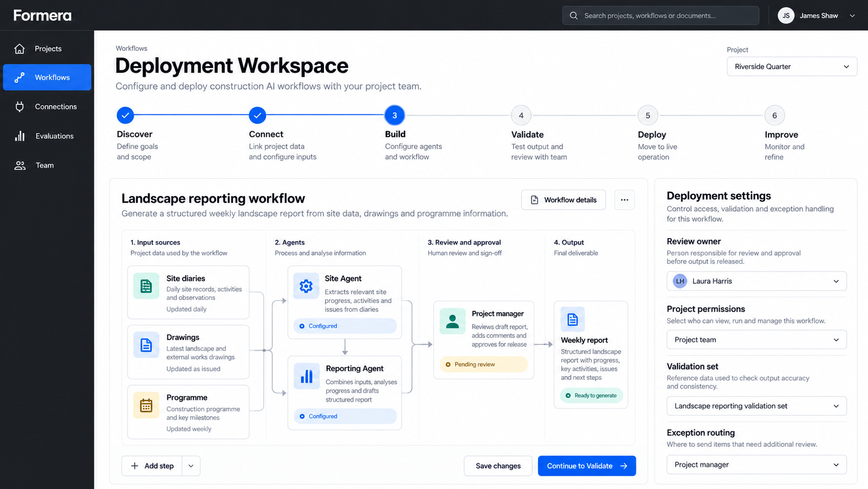Click the Connections plug icon
Screen dimensions: 868x489
(x=20, y=107)
